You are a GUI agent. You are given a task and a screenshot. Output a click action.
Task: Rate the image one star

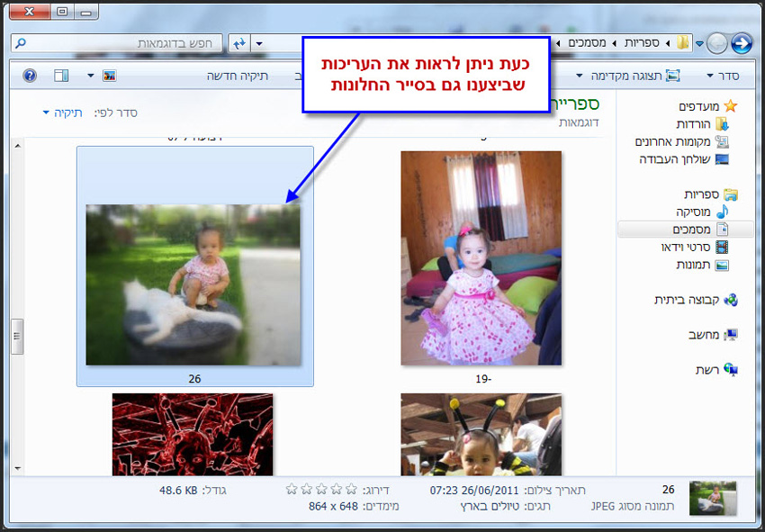click(x=351, y=489)
